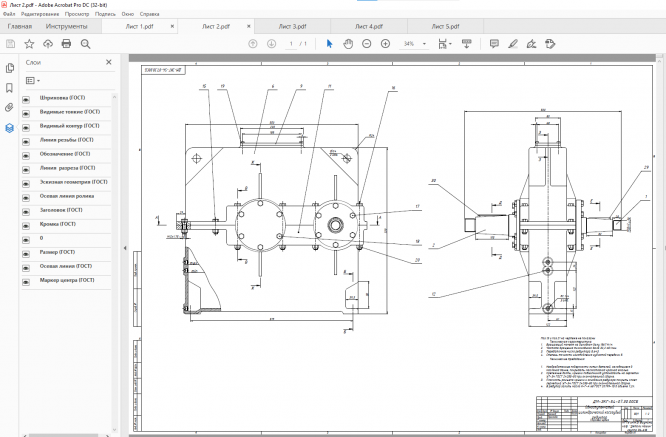Add a comment with the sticky note tool
Image resolution: width=666 pixels, height=437 pixels.
[493, 44]
